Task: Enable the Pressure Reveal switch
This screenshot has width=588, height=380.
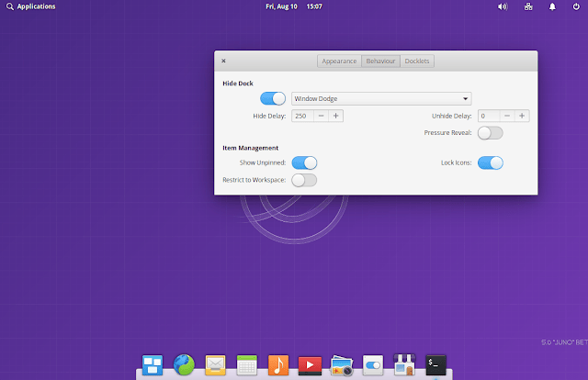Action: point(490,133)
